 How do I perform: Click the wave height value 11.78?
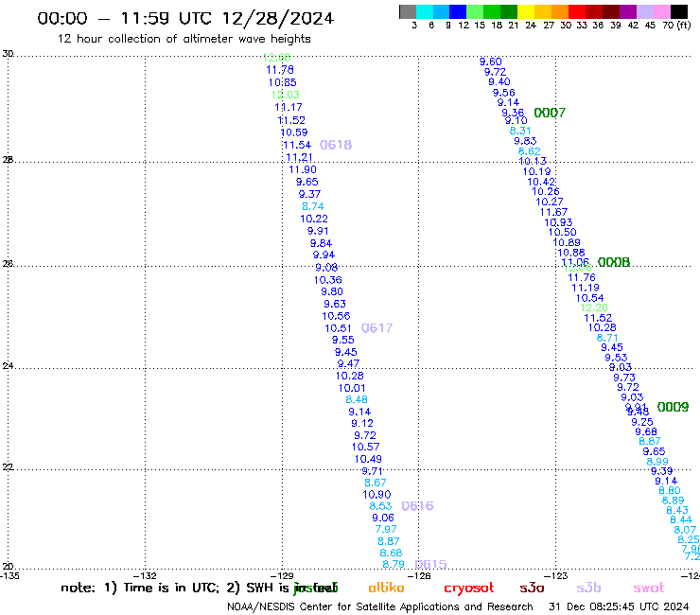click(x=280, y=70)
